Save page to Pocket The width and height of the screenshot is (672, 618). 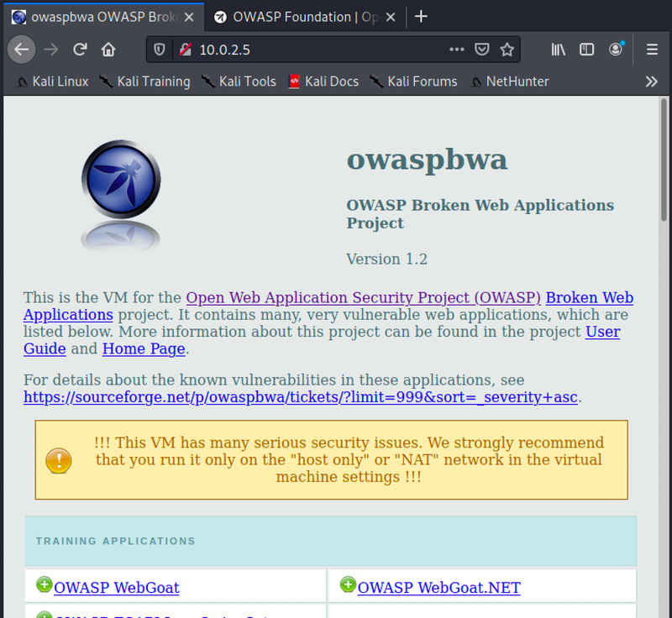coord(482,50)
